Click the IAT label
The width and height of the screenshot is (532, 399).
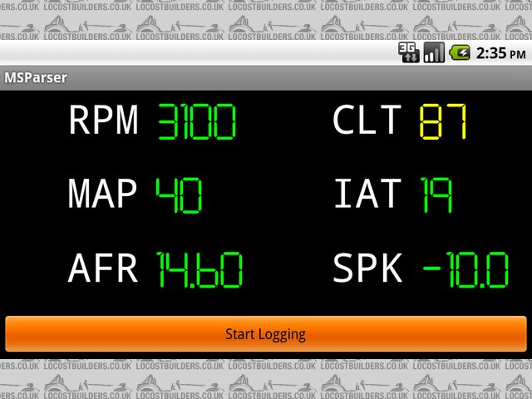(x=367, y=195)
